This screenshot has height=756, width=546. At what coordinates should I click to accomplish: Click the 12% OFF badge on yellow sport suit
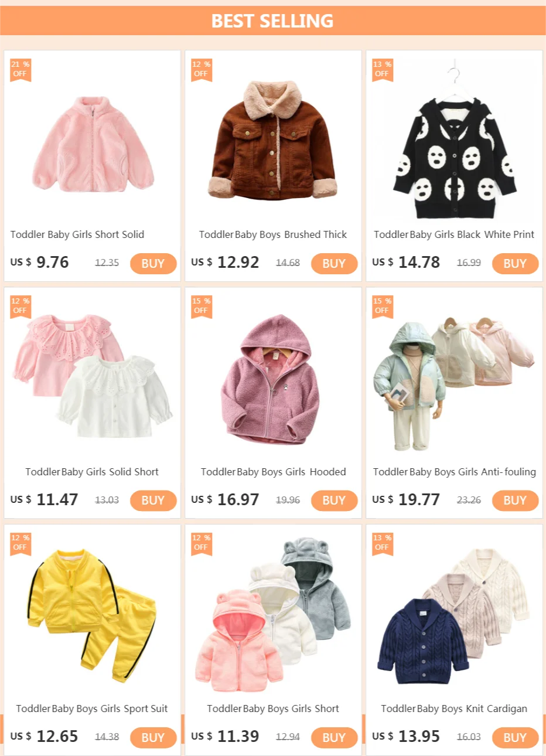tap(20, 543)
